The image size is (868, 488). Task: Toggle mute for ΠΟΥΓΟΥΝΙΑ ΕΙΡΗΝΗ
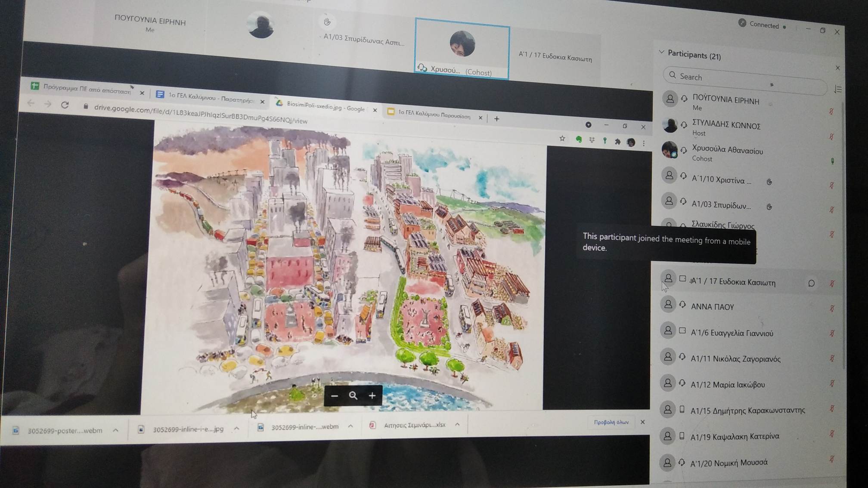pyautogui.click(x=831, y=111)
